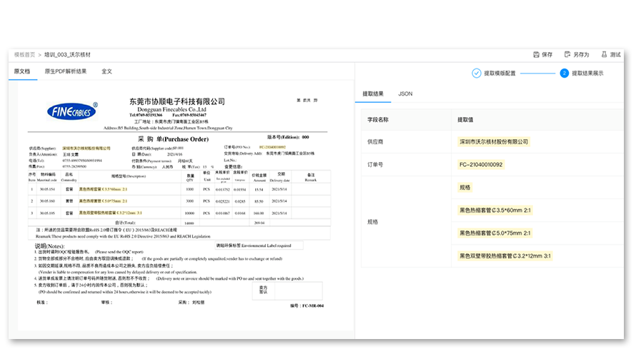Open the 原文档 tab
636x364 pixels.
coord(22,71)
